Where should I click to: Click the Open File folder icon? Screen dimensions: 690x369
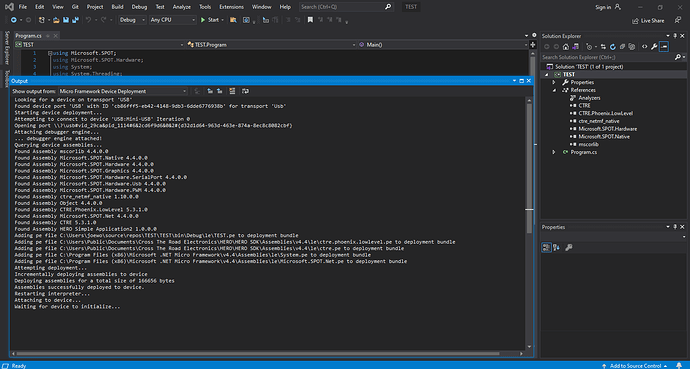[56, 20]
